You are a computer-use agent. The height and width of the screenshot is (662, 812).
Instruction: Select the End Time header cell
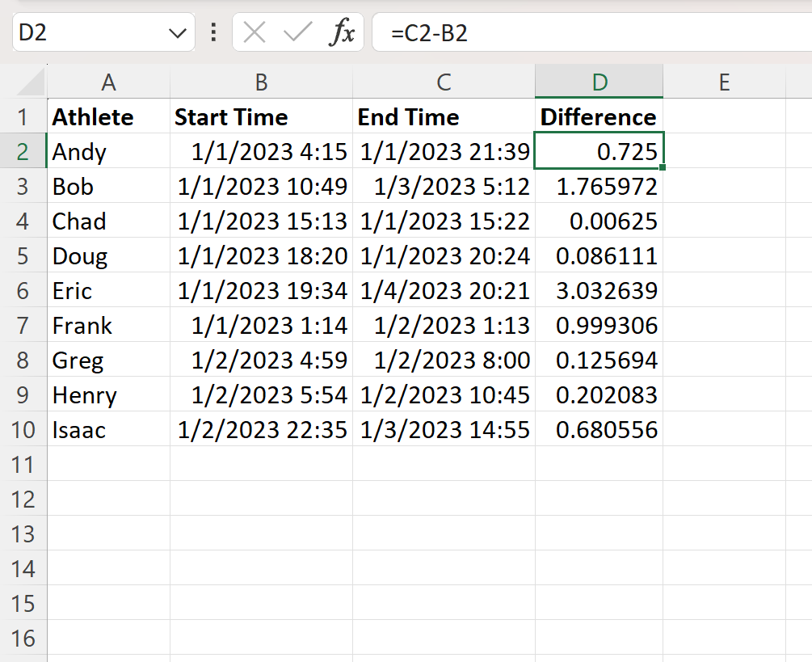click(x=443, y=116)
